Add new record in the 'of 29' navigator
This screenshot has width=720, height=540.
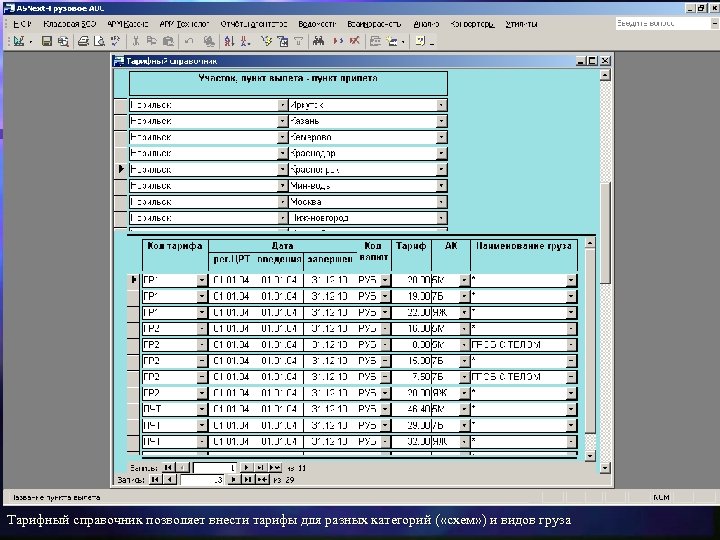pyautogui.click(x=263, y=480)
